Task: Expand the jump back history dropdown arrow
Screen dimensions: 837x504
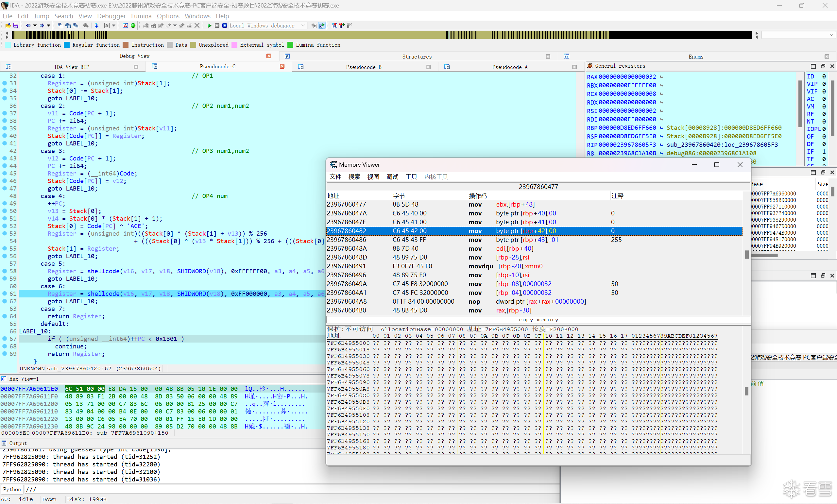Action: (x=35, y=25)
